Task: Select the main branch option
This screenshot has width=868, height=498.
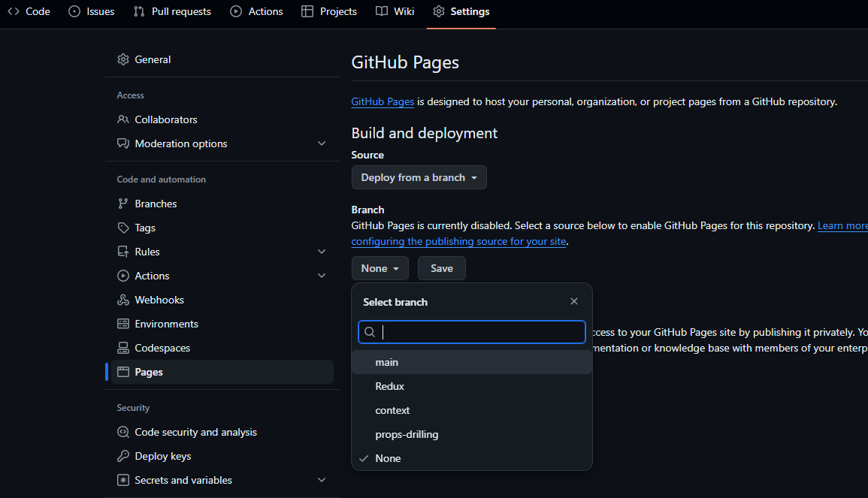Action: (472, 363)
